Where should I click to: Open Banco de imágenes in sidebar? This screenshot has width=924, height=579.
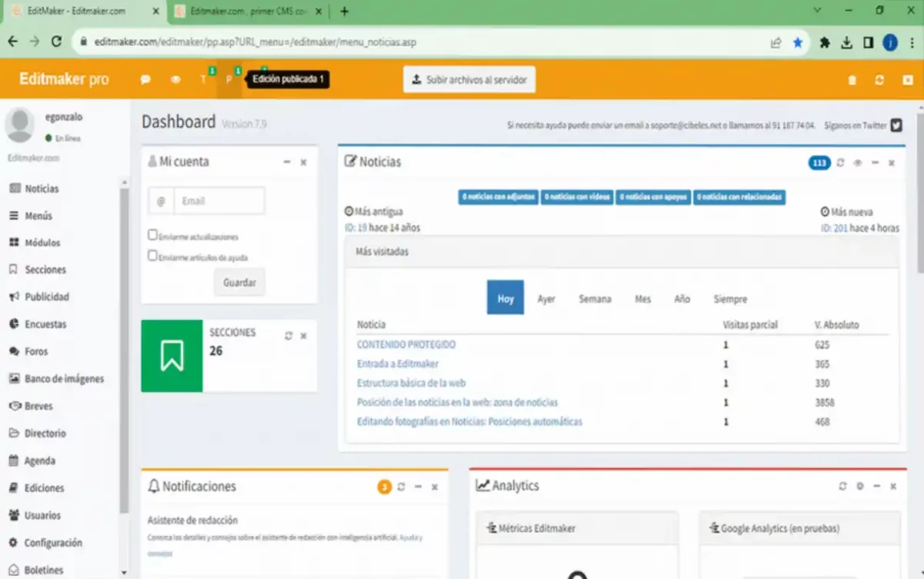63,379
